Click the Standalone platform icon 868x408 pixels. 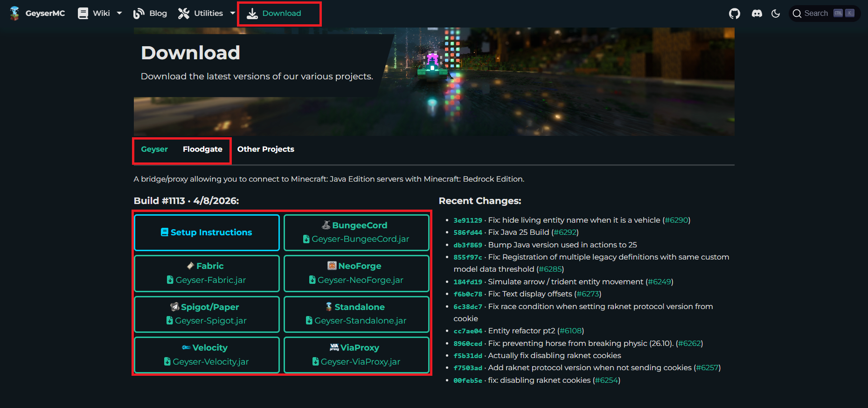click(x=329, y=307)
